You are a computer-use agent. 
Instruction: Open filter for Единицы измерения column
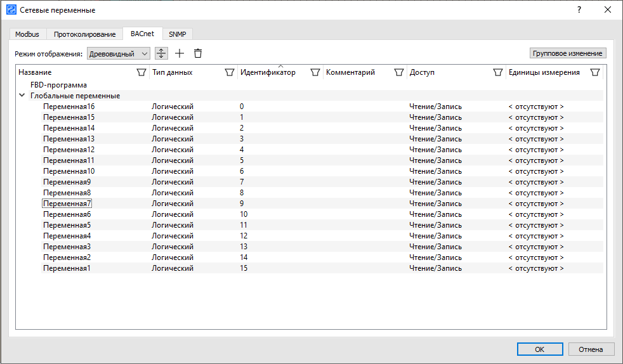tap(594, 72)
